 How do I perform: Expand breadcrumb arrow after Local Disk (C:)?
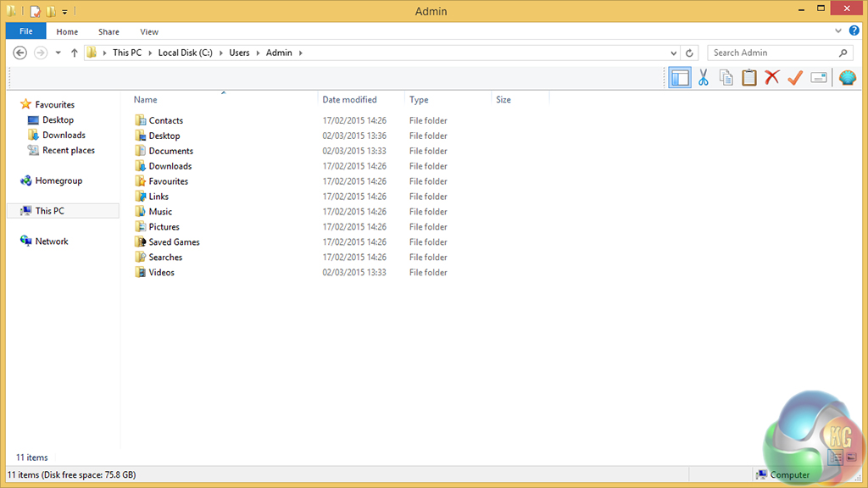click(x=221, y=53)
